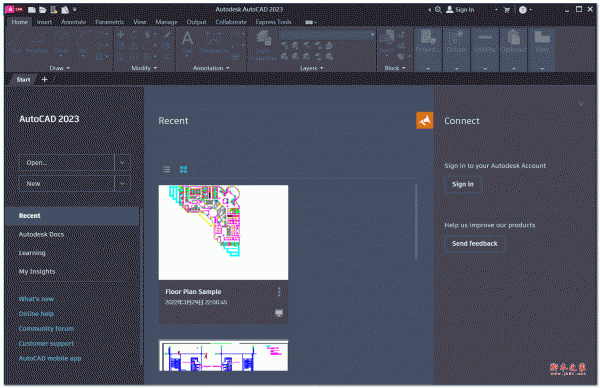Select Autodesk Docs in the sidebar

[x=41, y=234]
